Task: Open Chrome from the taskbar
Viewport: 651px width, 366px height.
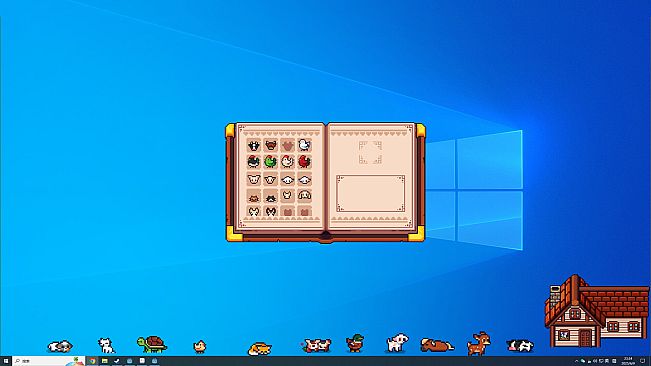Action: (x=92, y=361)
